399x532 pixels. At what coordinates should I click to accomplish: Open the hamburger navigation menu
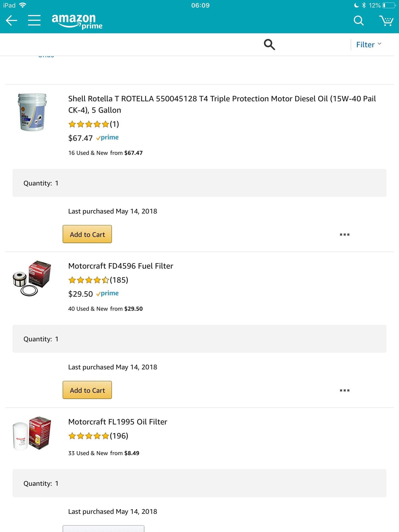coord(34,21)
